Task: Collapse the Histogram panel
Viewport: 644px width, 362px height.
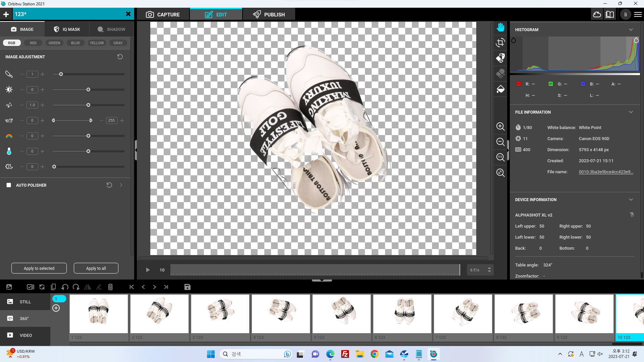Action: (x=631, y=29)
